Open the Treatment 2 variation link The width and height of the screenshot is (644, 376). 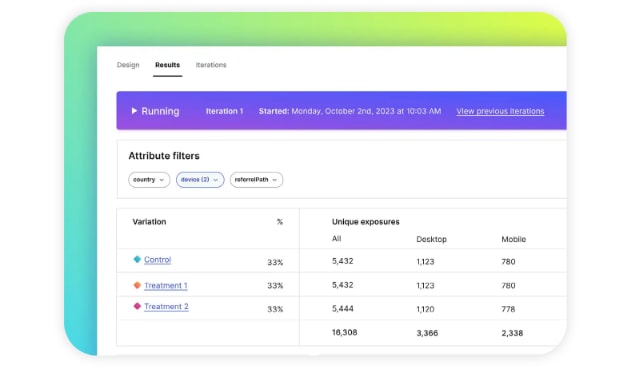166,307
